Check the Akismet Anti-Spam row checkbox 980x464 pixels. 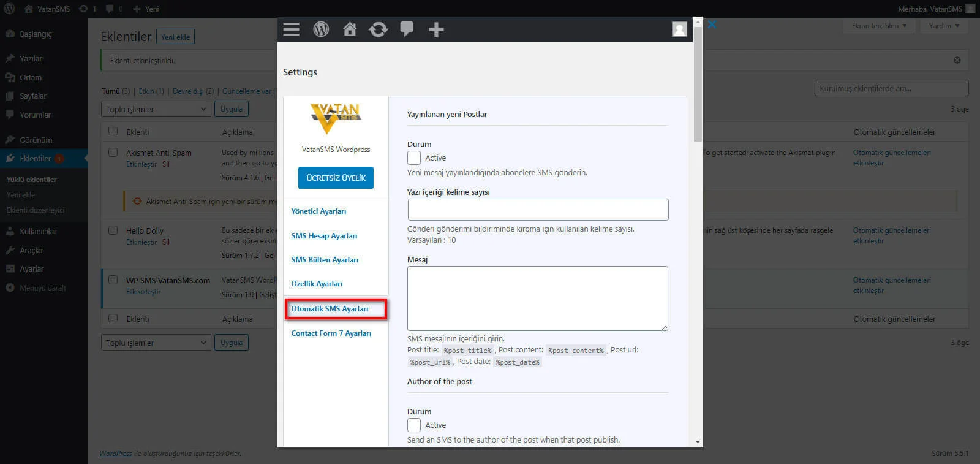113,152
